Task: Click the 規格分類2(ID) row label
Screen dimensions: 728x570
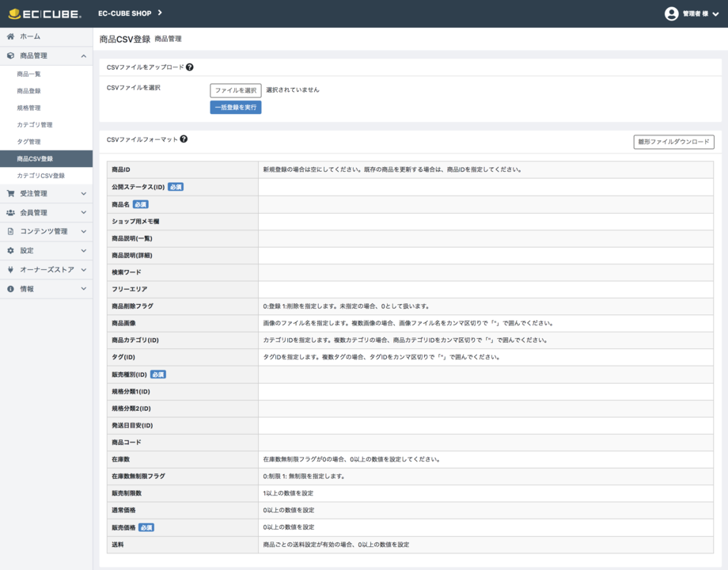Action: [131, 408]
